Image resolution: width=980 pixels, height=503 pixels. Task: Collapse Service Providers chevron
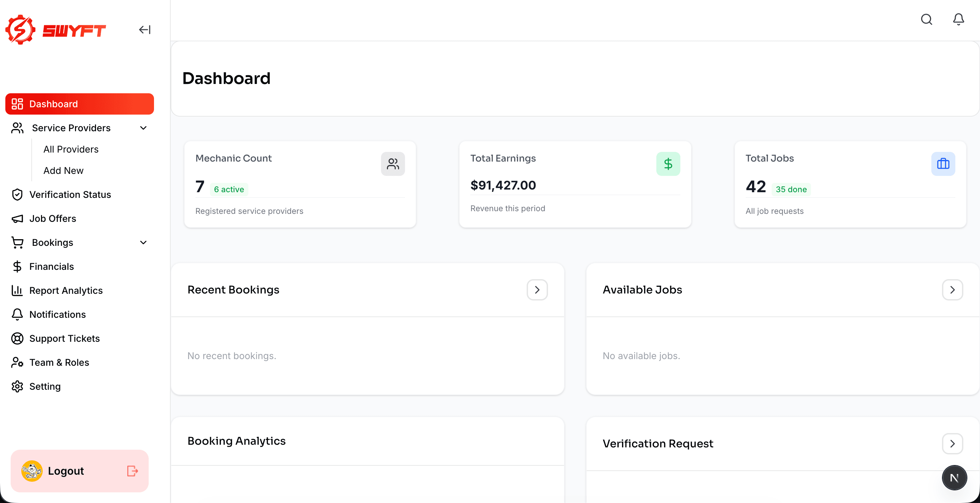143,128
